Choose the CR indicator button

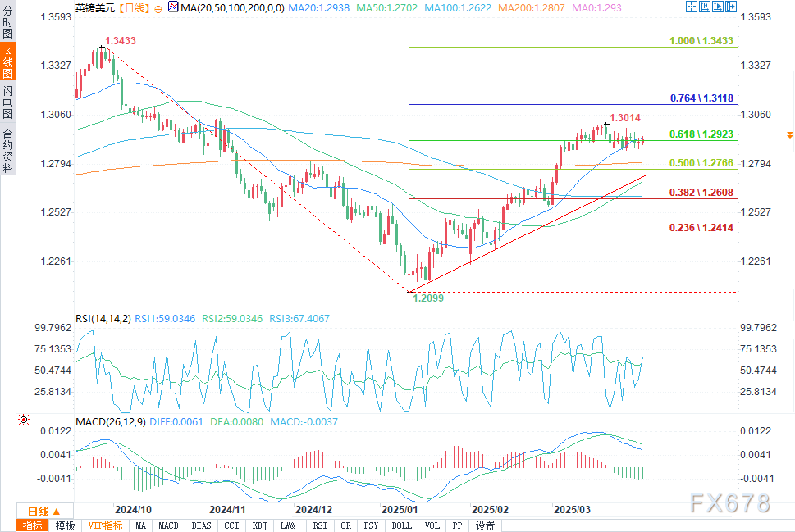[x=345, y=525]
